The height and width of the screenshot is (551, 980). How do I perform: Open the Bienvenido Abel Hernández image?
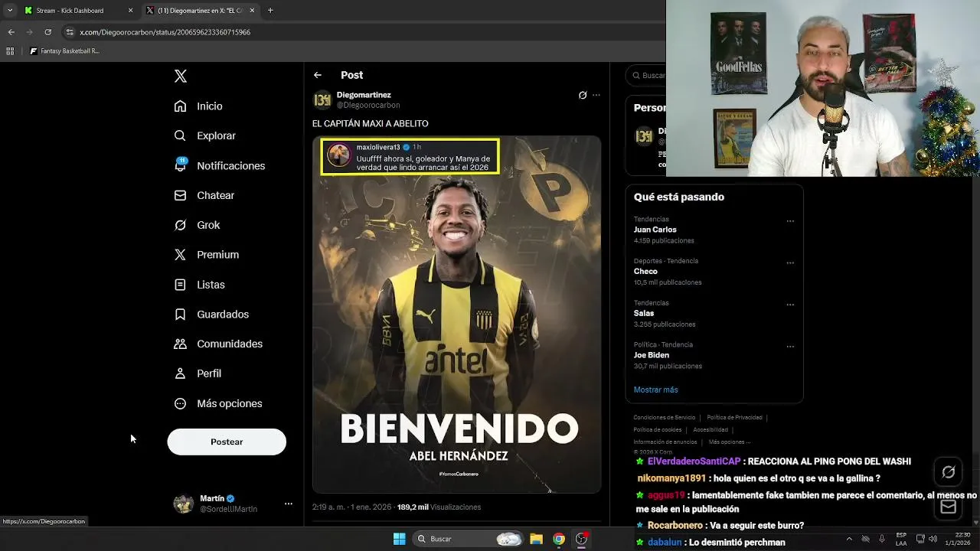pyautogui.click(x=457, y=315)
